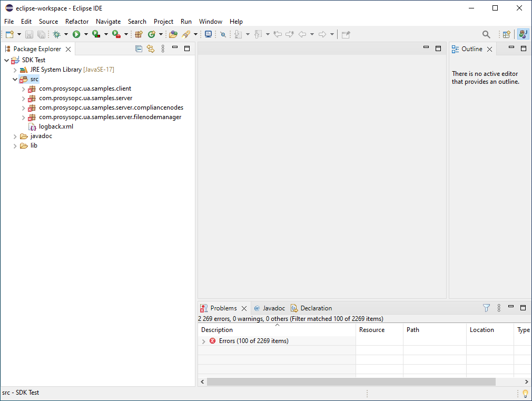The image size is (532, 401).
Task: Open the Run dropdown arrow next to Run button
Action: (86, 35)
